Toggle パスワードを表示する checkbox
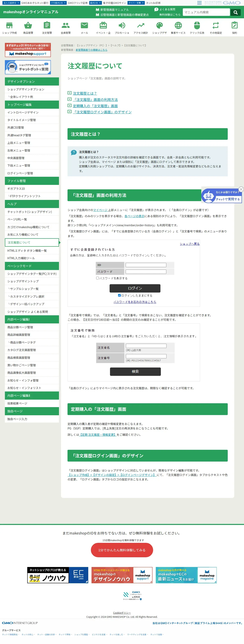The width and height of the screenshot is (244, 644). pyautogui.click(x=97, y=278)
